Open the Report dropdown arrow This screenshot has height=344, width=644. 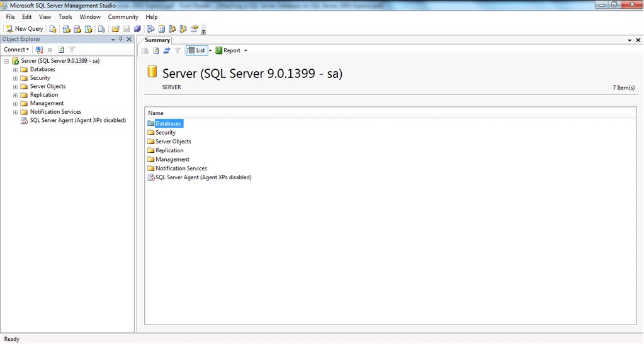(x=246, y=51)
